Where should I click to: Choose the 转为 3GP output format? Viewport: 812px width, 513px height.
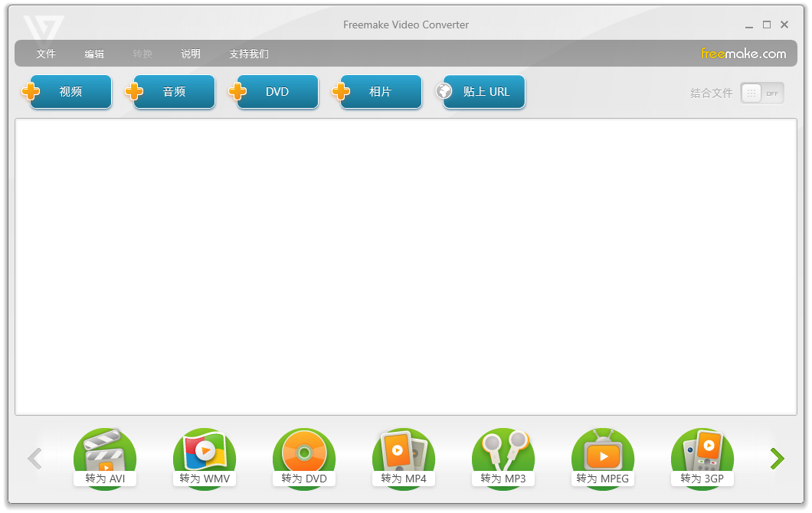point(702,454)
